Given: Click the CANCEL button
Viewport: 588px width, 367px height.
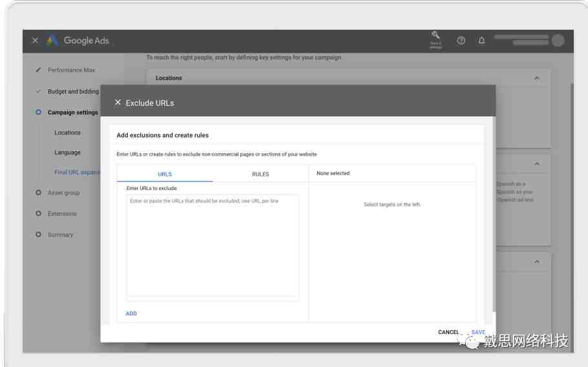Looking at the screenshot, I should tap(448, 332).
